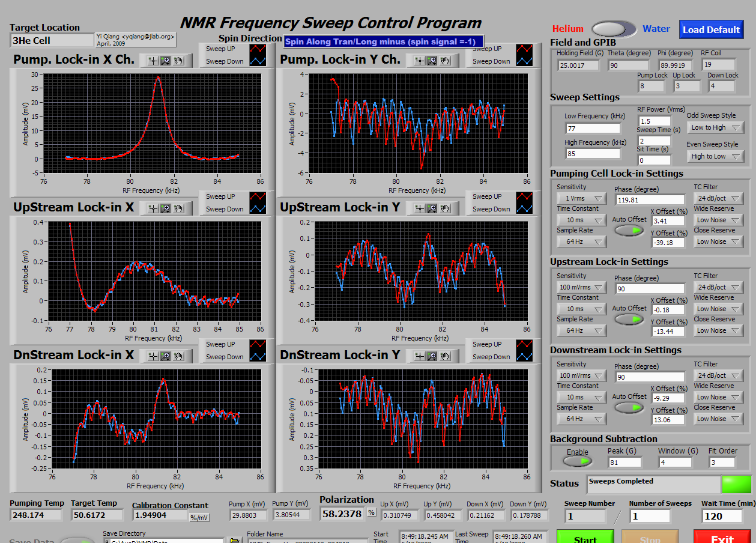Viewport: 756px width, 543px height.
Task: Select zoom tool on UpStream Lock-in Y graph
Action: [x=432, y=208]
